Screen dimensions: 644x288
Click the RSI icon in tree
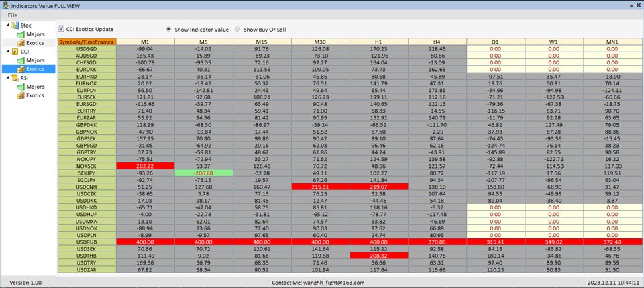(x=15, y=78)
